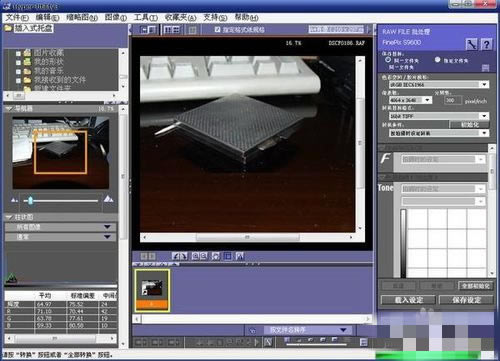The width and height of the screenshot is (500, 361).
Task: Open the 工具(T) menu
Action: point(146,17)
